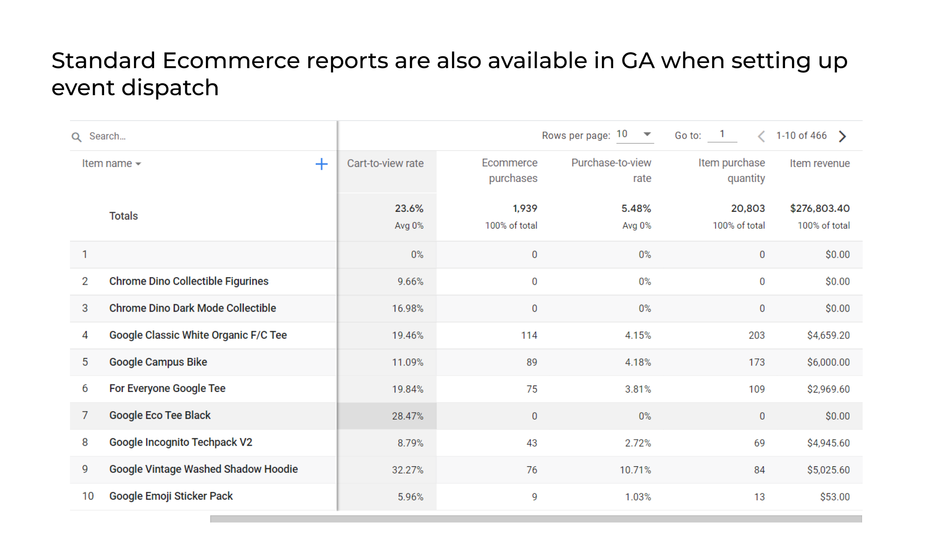Viewport: 934px width, 560px height.
Task: Click the 32.27% cart-to-view cell
Action: (x=408, y=470)
